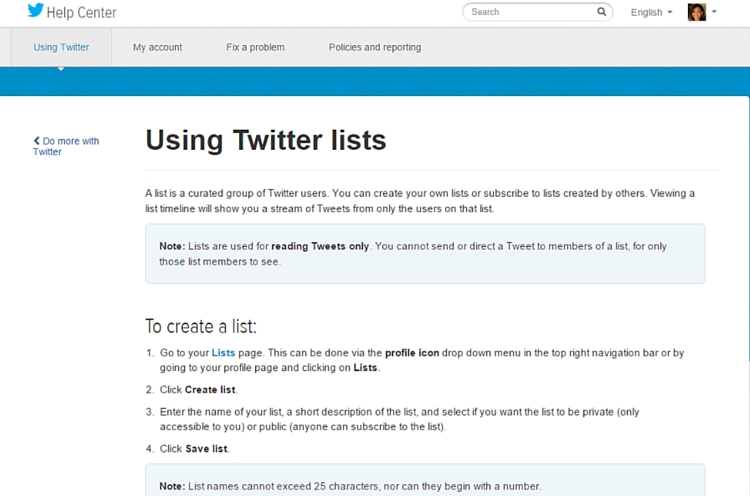Click the Help Center title text
750x496 pixels.
(81, 12)
